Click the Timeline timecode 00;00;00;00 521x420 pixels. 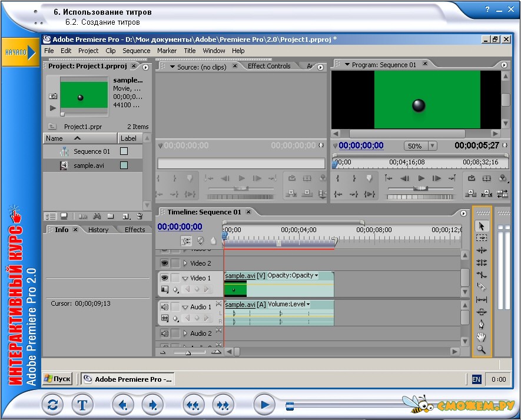pos(180,227)
